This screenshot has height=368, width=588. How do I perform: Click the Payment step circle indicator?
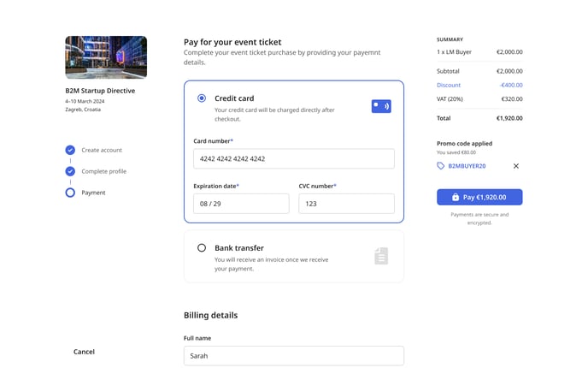[x=70, y=193]
